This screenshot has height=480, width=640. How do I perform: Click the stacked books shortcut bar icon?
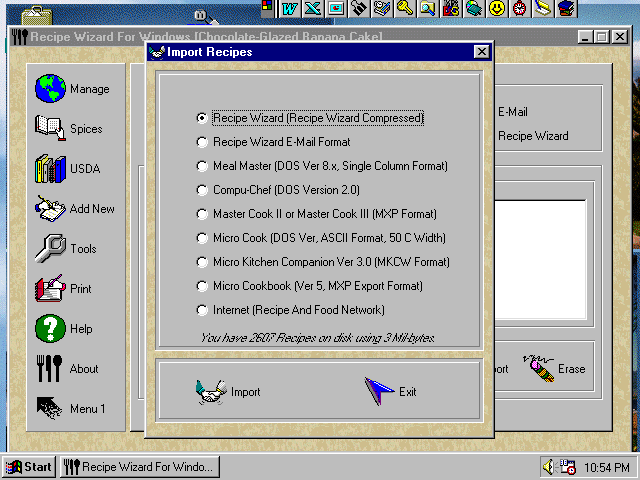[x=566, y=9]
